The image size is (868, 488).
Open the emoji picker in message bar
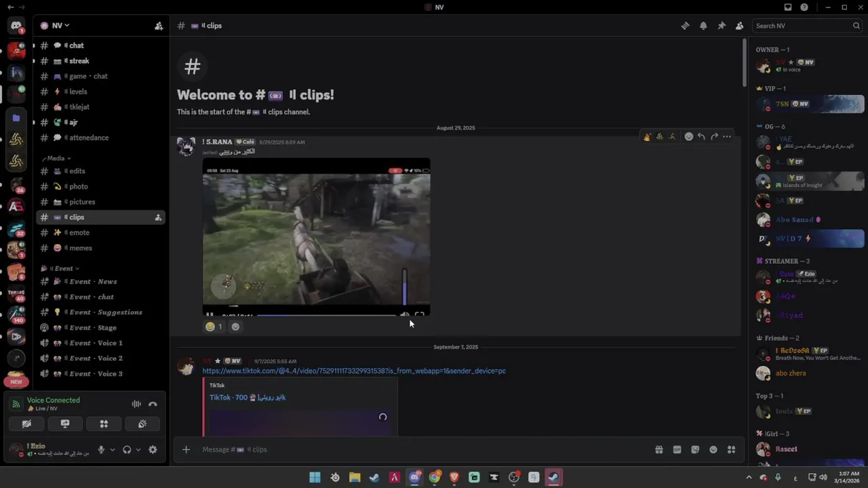[x=713, y=449]
